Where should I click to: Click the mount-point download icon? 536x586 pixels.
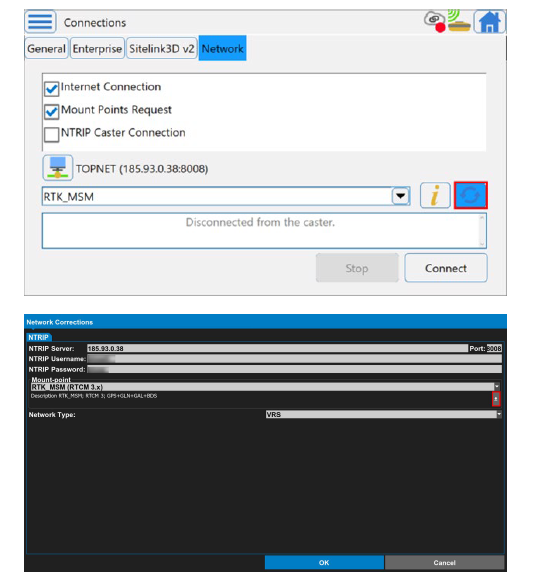click(496, 399)
